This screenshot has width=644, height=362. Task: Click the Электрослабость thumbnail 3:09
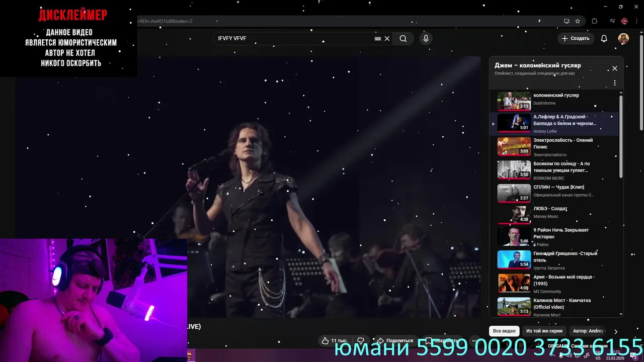tap(514, 146)
